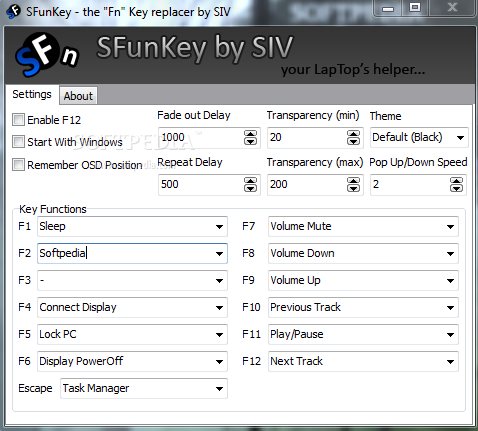
Task: Click the Transparency (min) stepper arrows
Action: tap(353, 137)
